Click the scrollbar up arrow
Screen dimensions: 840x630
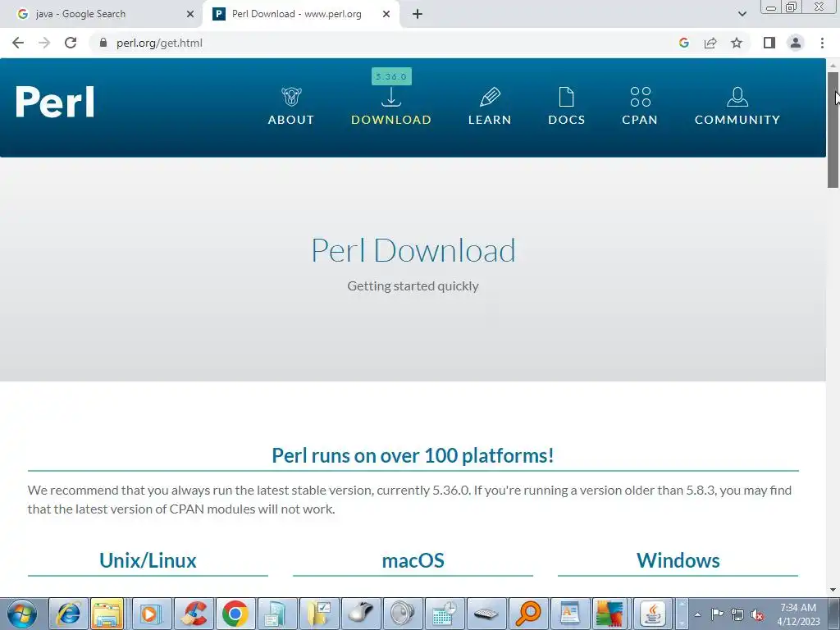(x=833, y=66)
